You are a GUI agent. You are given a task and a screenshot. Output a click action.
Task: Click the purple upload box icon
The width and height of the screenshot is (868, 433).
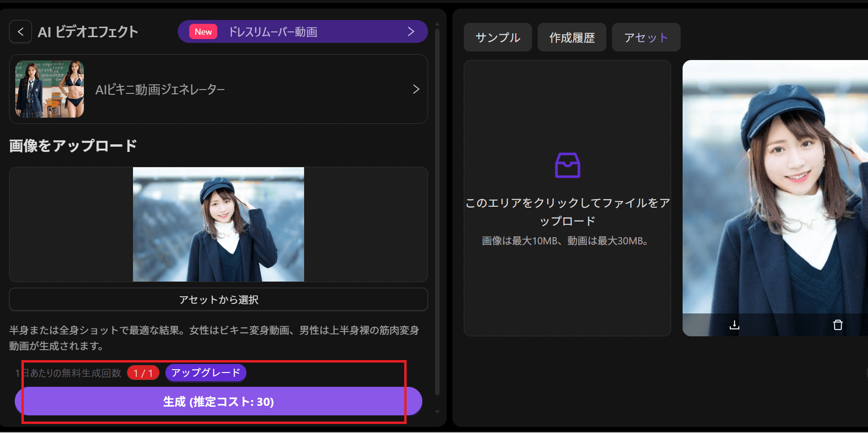(x=567, y=165)
